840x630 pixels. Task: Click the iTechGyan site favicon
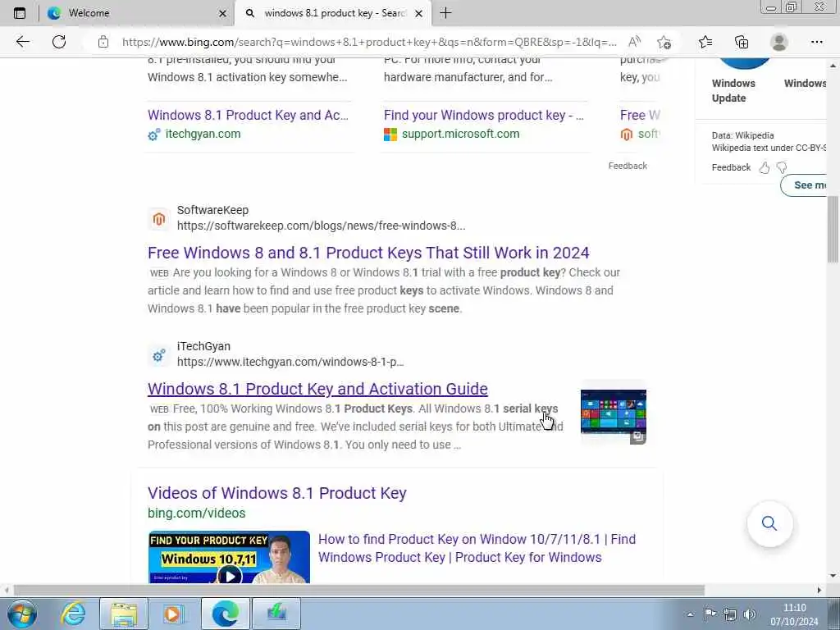click(x=158, y=354)
